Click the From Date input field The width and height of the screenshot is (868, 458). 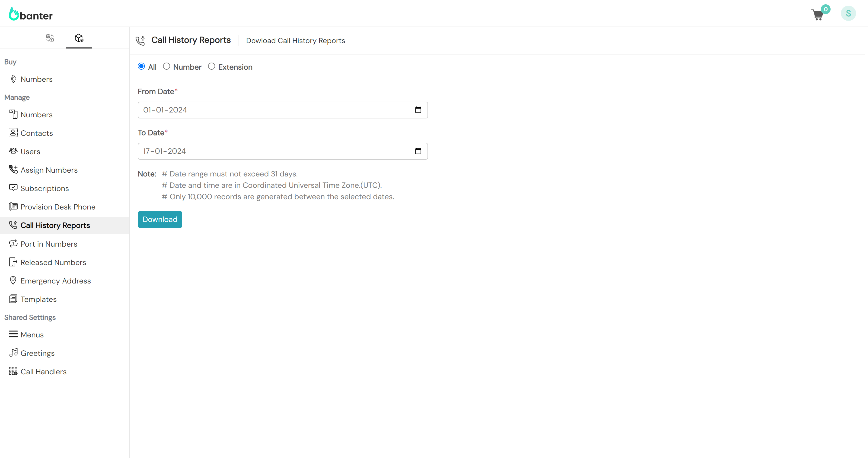(x=270, y=110)
